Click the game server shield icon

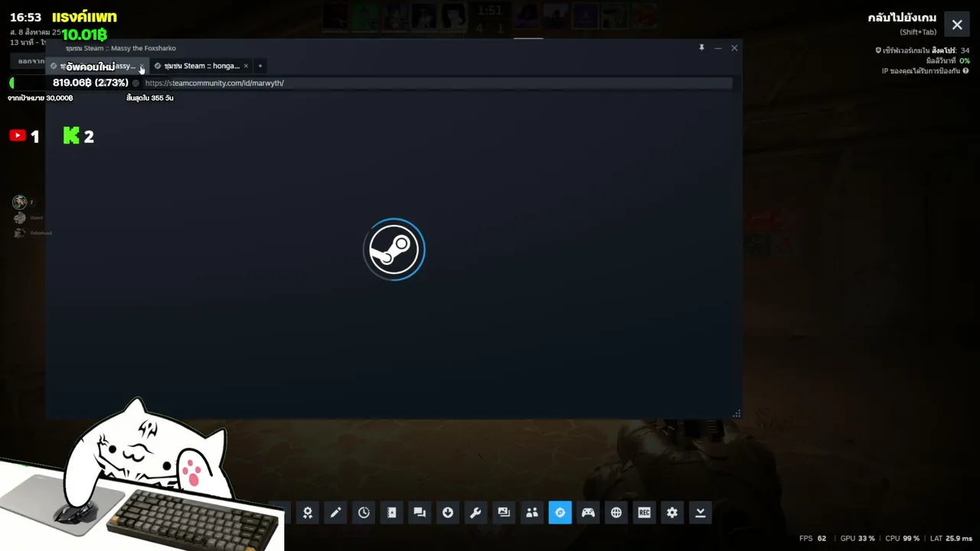pyautogui.click(x=878, y=51)
